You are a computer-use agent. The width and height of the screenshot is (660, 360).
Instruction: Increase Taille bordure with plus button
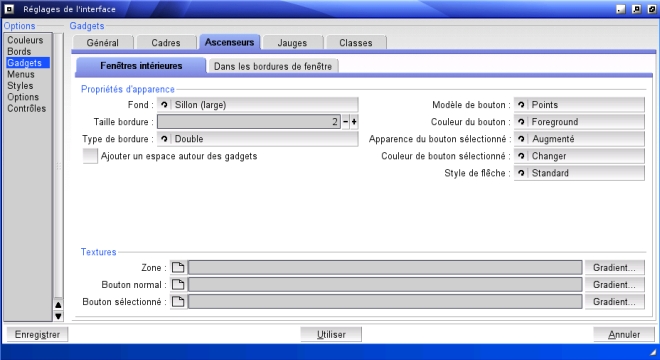[354, 122]
